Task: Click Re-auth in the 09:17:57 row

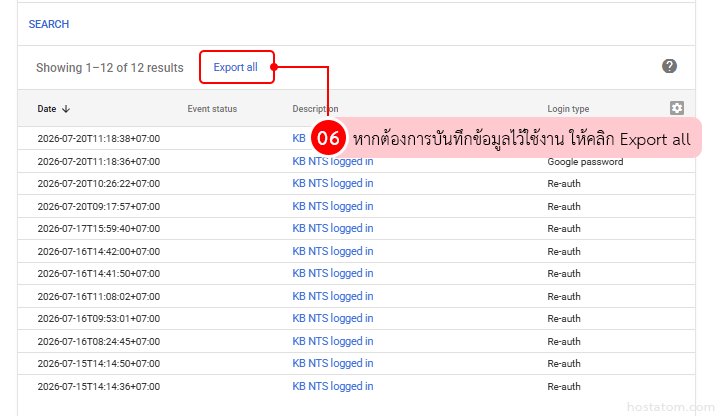Action: 564,207
